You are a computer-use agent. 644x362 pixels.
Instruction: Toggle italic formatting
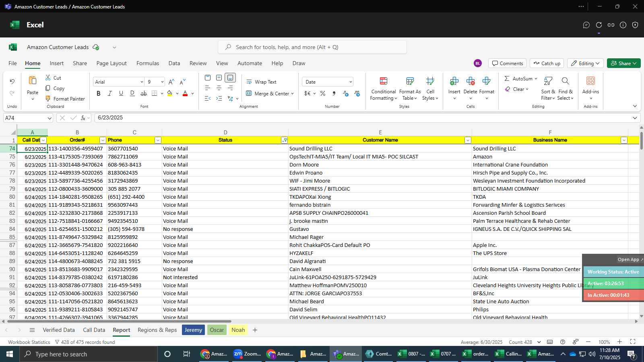[110, 93]
